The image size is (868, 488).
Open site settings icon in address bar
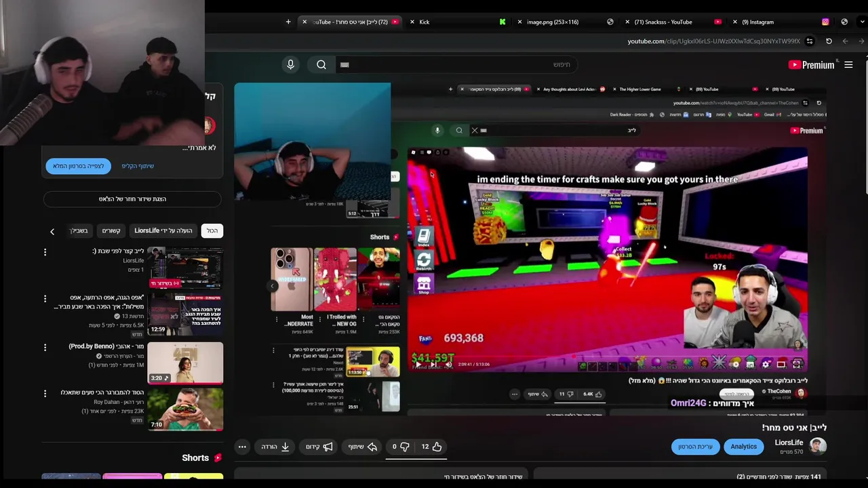pyautogui.click(x=810, y=41)
